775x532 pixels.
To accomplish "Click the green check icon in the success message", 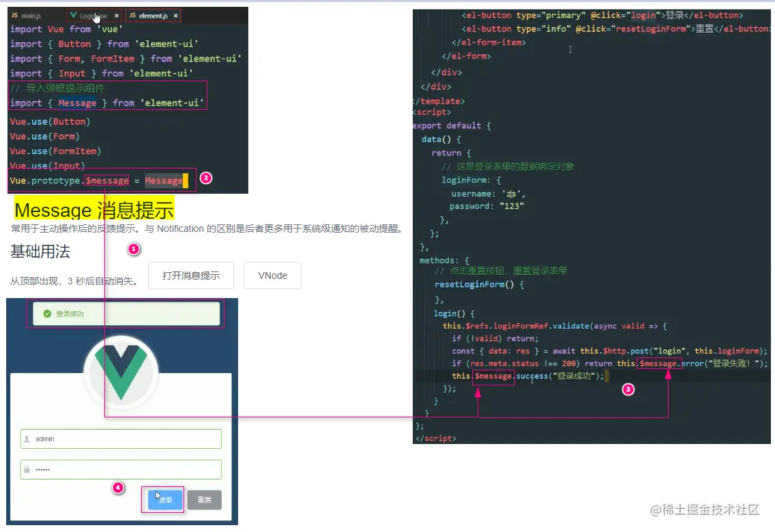I will point(47,314).
